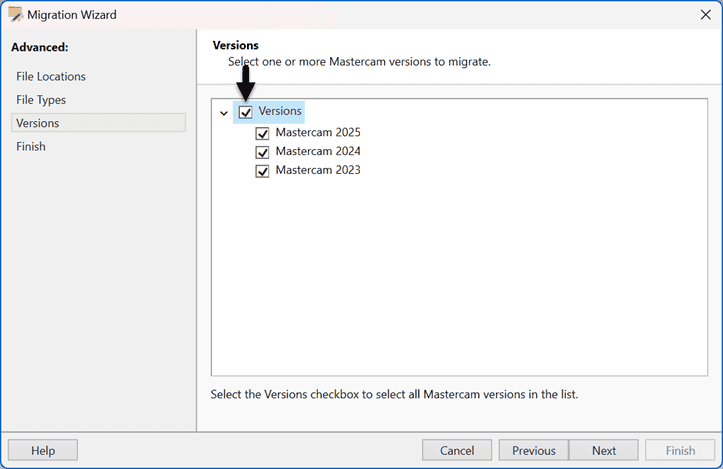Close the Migration Wizard window

706,15
